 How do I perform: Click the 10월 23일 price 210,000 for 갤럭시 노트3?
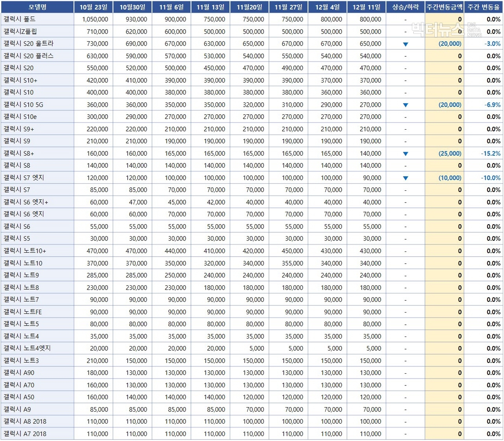point(97,361)
